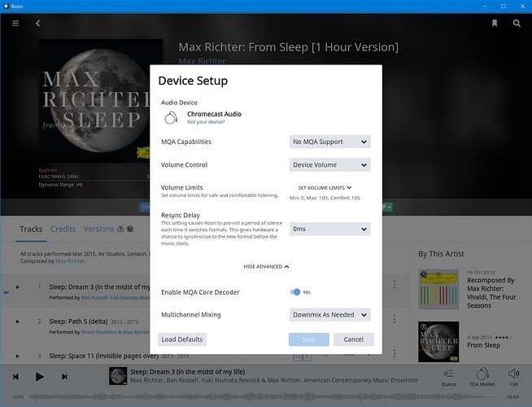The image size is (532, 407).
Task: Click the '0:09' elapsed time text
Action: click(19, 396)
